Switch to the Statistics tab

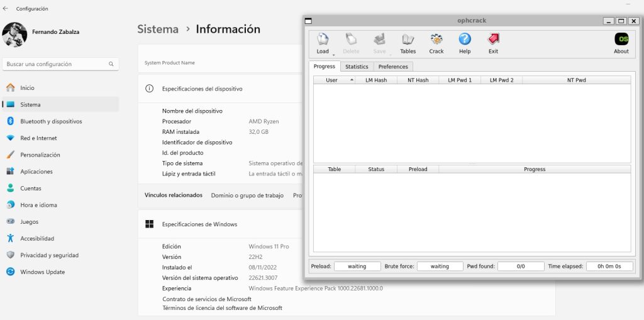(357, 67)
